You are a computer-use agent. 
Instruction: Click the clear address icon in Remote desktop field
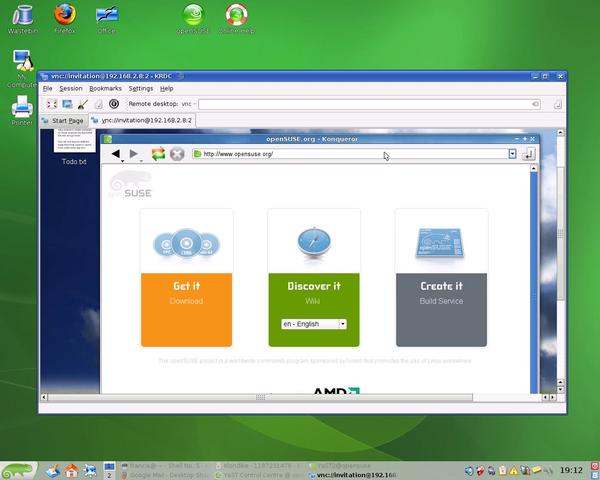(535, 104)
